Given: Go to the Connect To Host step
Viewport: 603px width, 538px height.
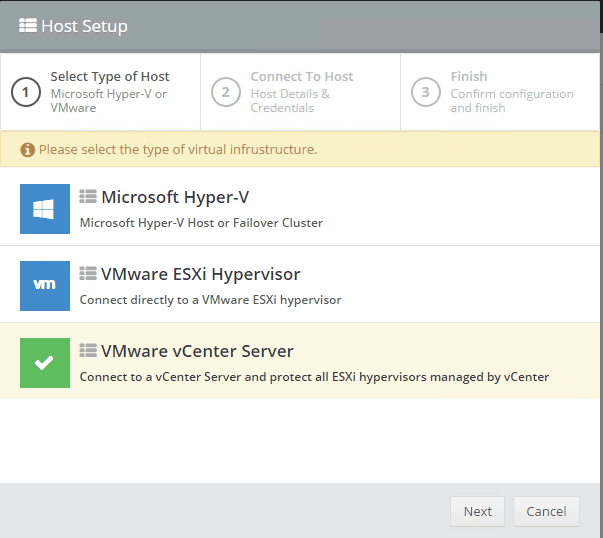Looking at the screenshot, I should coord(302,77).
